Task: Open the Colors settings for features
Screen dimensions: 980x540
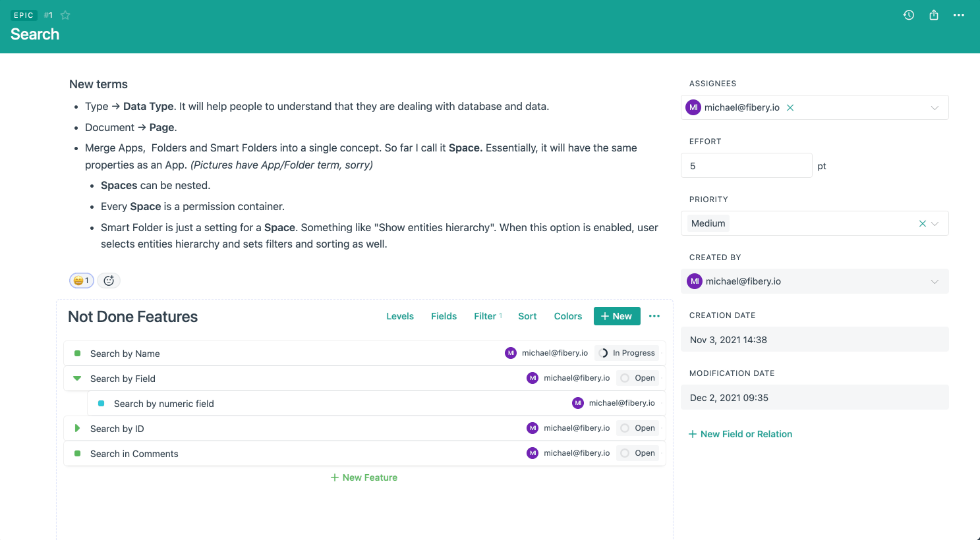Action: coord(567,316)
